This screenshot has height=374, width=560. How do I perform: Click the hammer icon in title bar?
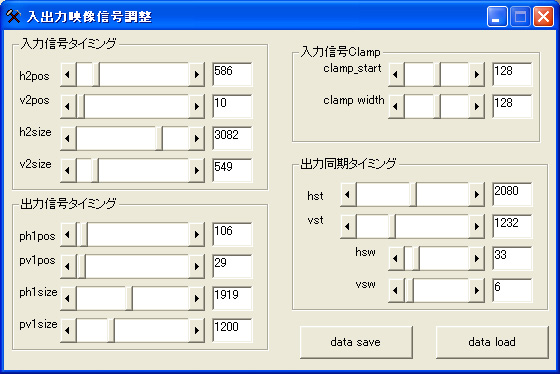[14, 16]
